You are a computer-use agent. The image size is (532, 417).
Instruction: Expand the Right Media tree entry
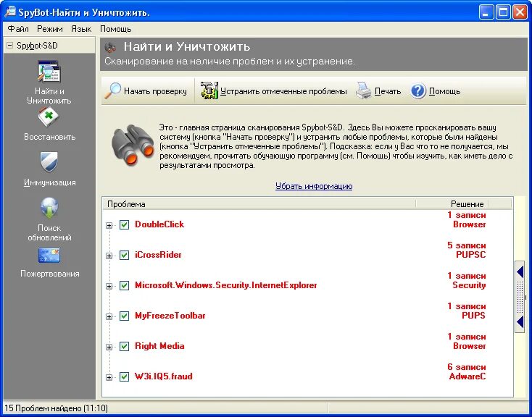pyautogui.click(x=109, y=347)
